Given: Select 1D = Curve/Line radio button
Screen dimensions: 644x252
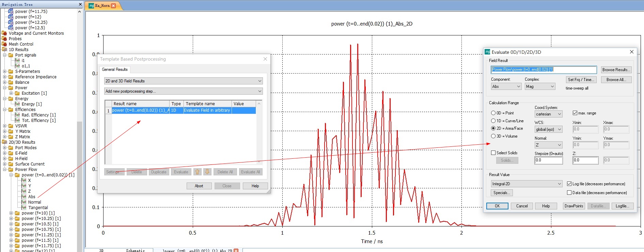Looking at the screenshot, I should (x=493, y=121).
